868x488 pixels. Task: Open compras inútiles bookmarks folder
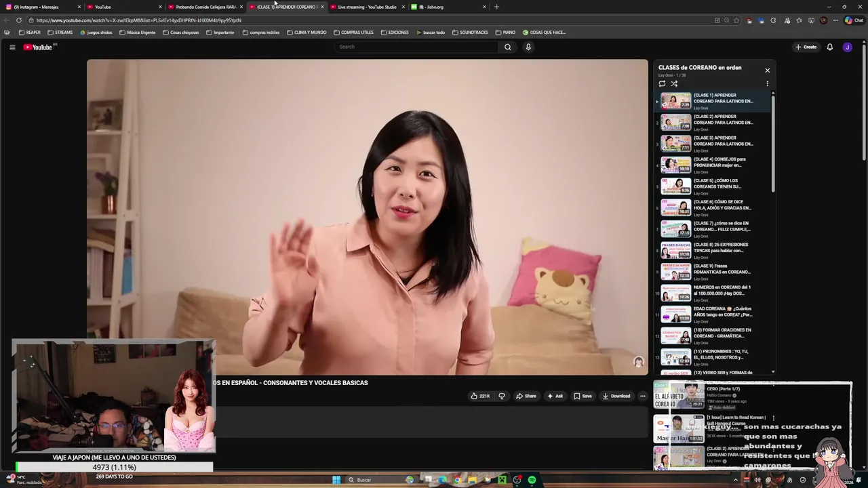point(260,33)
